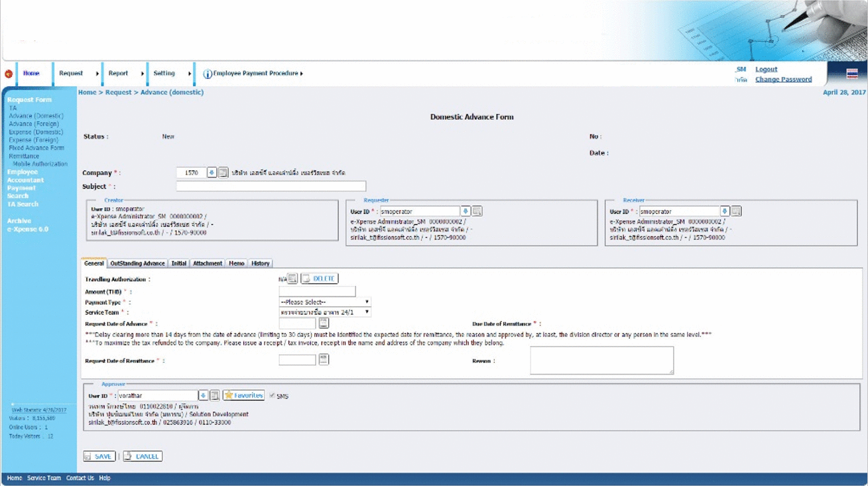Click the Travelling Authorization lookup icon

(292, 278)
